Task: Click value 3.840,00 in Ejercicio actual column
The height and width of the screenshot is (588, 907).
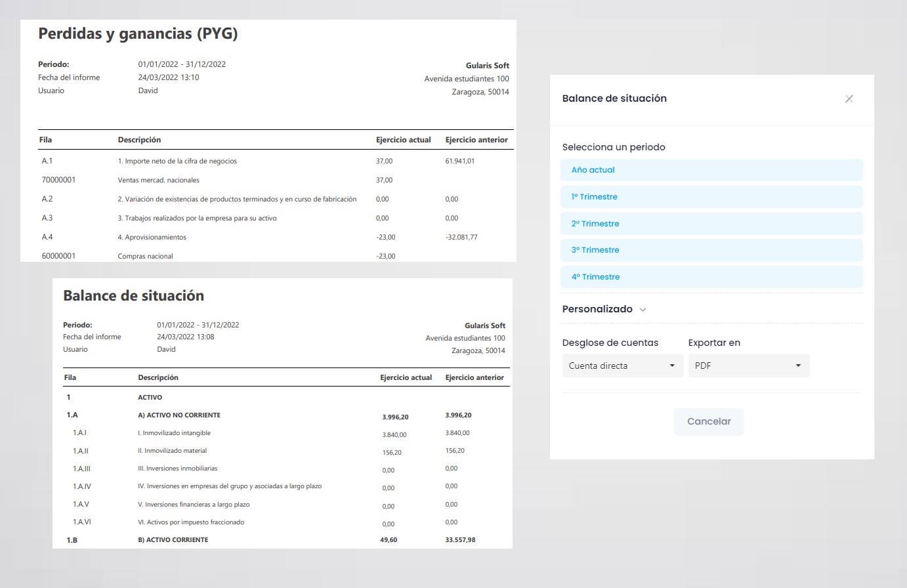Action: pos(394,434)
